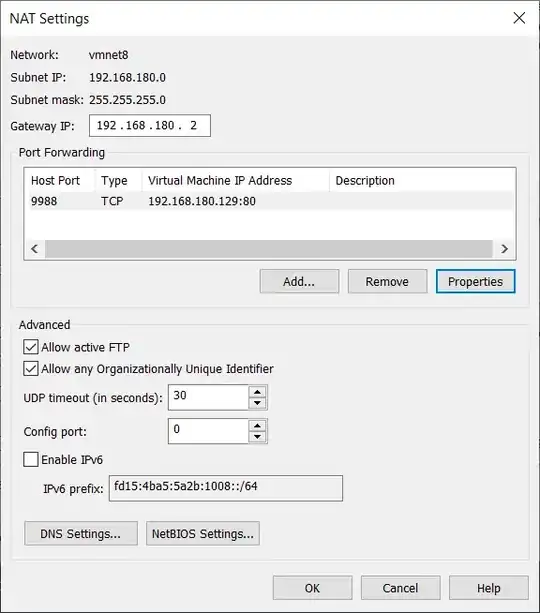540x613 pixels.
Task: Open NetBIOS Settings
Action: coord(203,533)
